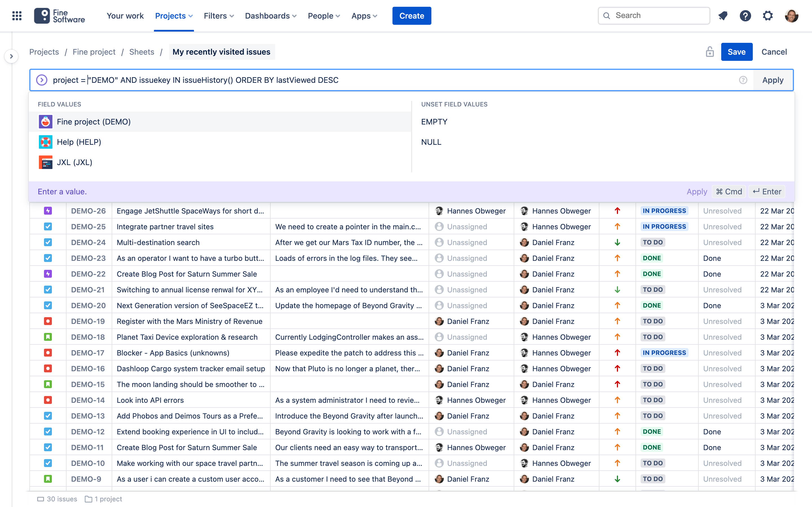
Task: Expand the collapsed left sidebar arrow
Action: coord(12,56)
